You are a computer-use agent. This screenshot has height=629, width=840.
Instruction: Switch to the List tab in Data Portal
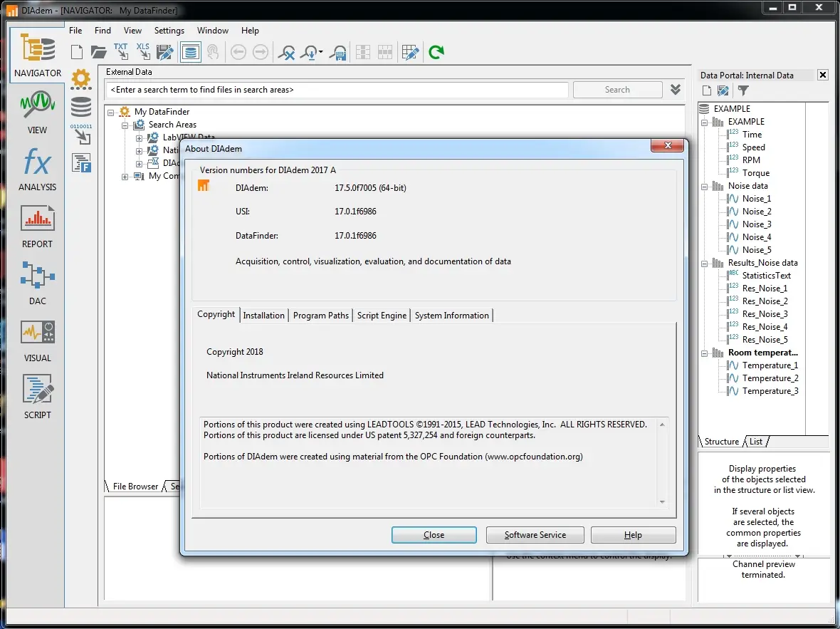tap(756, 442)
